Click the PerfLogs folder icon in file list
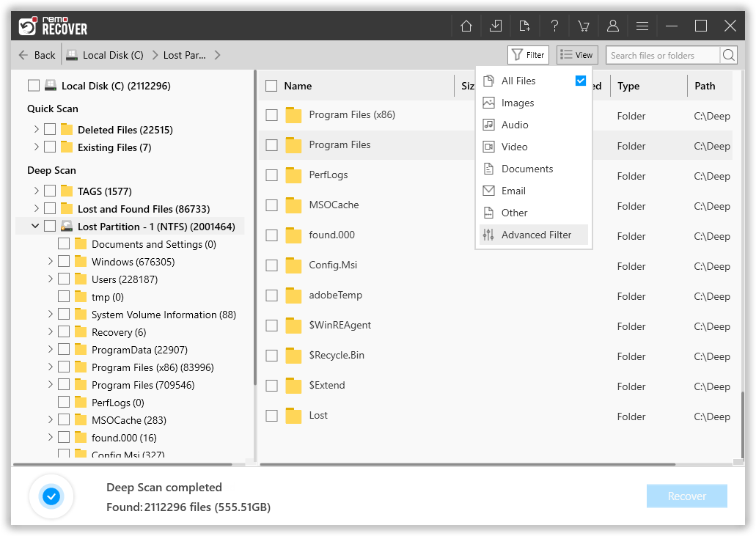The image size is (756, 536). [x=293, y=175]
